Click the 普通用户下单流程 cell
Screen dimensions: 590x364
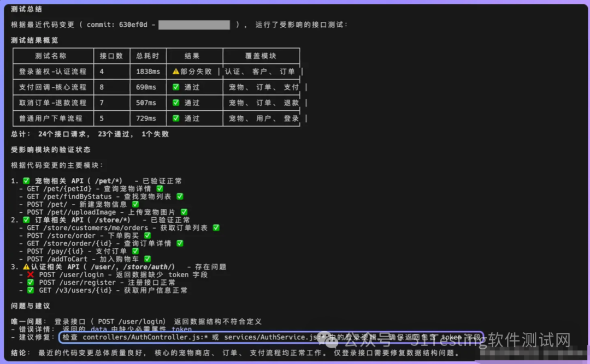51,118
